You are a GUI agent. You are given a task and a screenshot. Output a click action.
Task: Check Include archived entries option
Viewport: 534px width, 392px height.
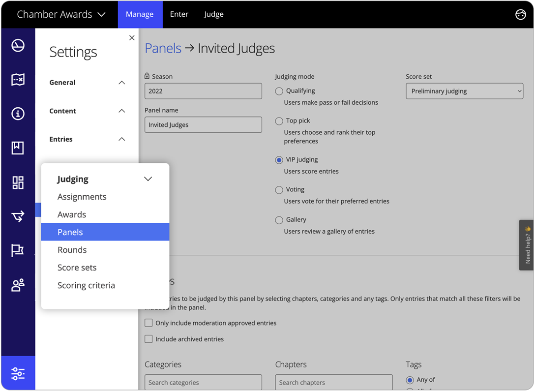coord(148,339)
